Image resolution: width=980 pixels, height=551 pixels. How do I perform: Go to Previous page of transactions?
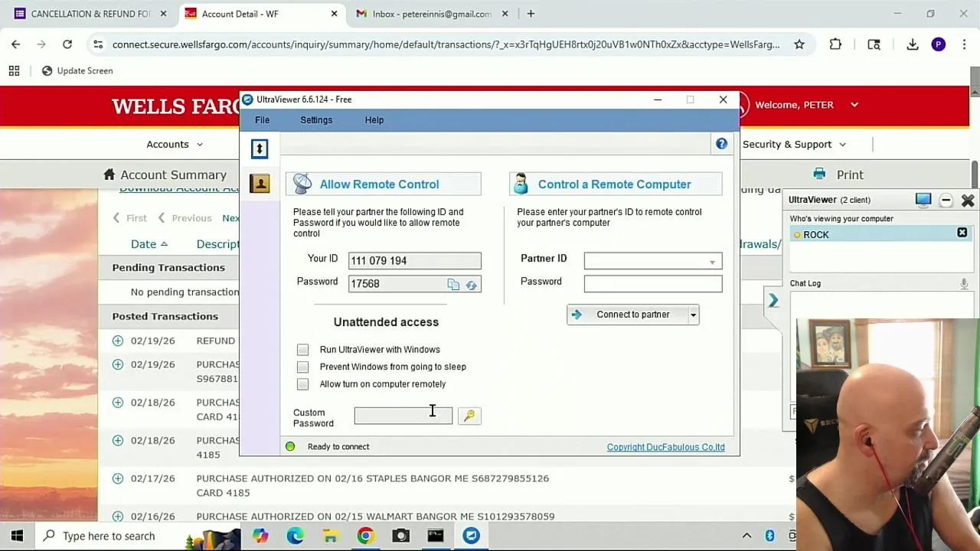tap(185, 218)
